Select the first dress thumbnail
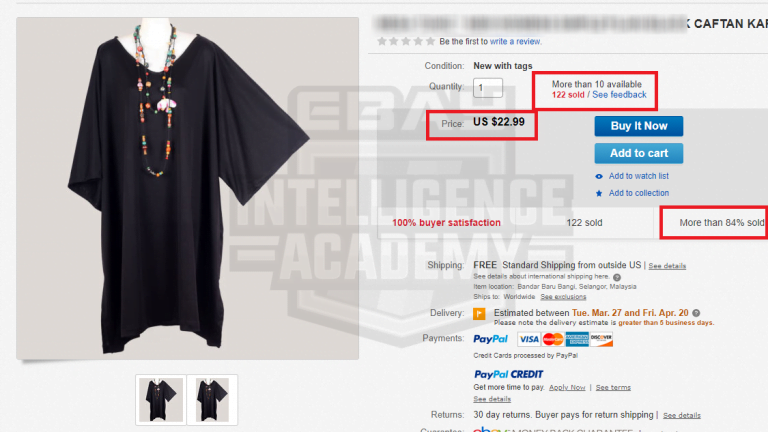This screenshot has width=768, height=432. click(x=161, y=400)
